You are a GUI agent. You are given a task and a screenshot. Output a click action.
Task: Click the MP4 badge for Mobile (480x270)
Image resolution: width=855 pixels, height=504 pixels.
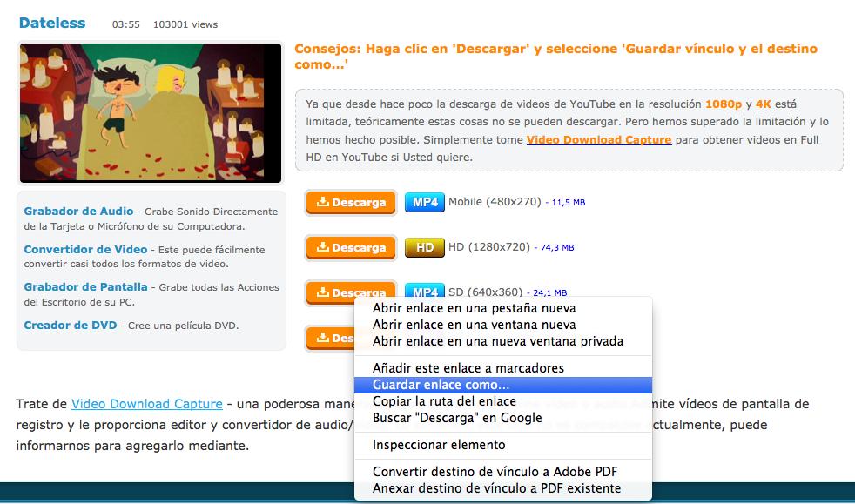[x=425, y=203]
